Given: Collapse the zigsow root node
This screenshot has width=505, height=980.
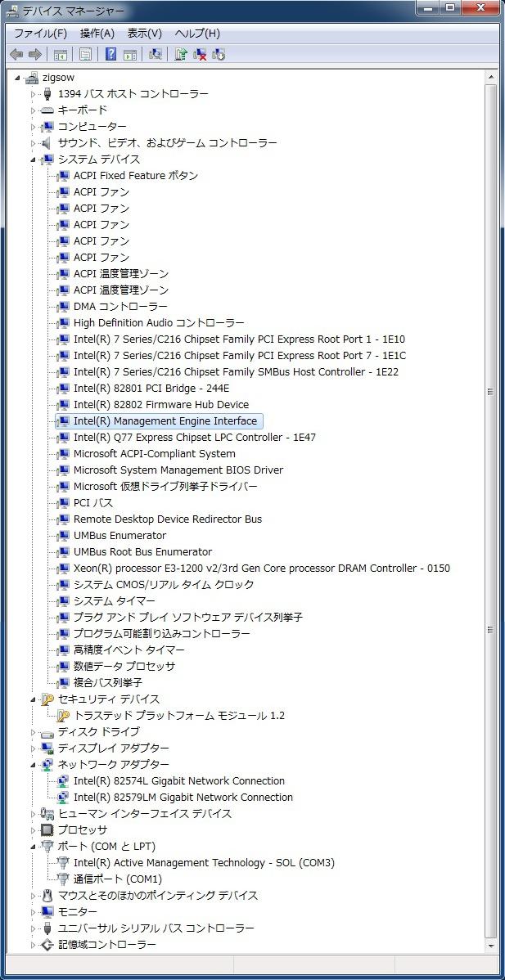Looking at the screenshot, I should 18,79.
